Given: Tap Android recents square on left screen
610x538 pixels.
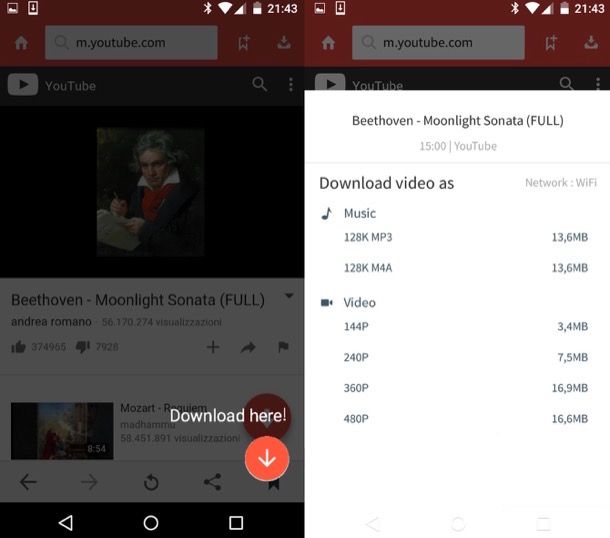Looking at the screenshot, I should coord(236,523).
